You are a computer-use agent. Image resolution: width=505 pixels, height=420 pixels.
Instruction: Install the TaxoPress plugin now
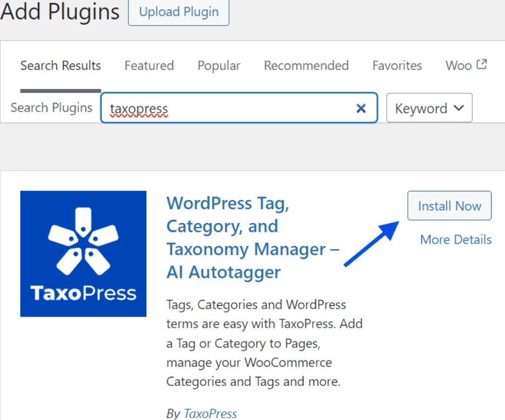(449, 206)
